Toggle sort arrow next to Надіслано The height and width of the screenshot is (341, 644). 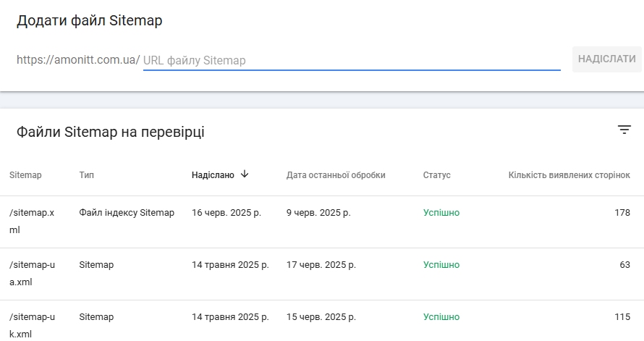[245, 174]
